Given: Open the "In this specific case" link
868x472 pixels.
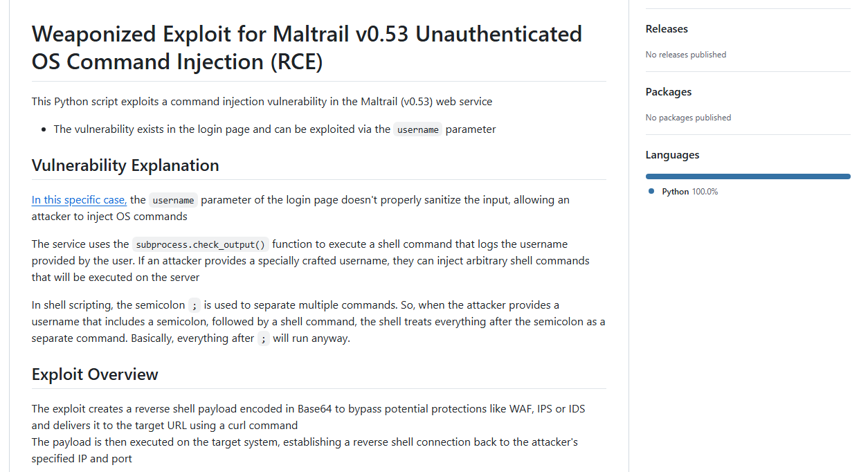Looking at the screenshot, I should point(79,200).
